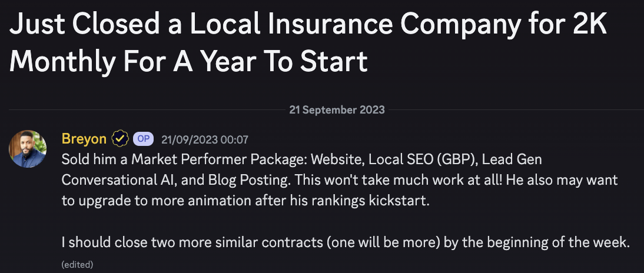Image resolution: width=644 pixels, height=273 pixels.
Task: Click the 21/09/2023 00:07 message timestamp
Action: 204,139
